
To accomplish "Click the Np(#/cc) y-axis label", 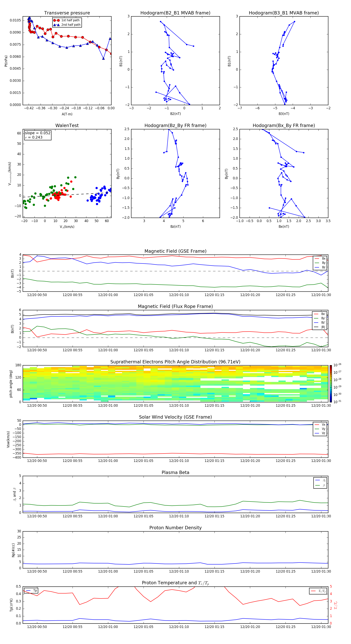I will click(13, 550).
